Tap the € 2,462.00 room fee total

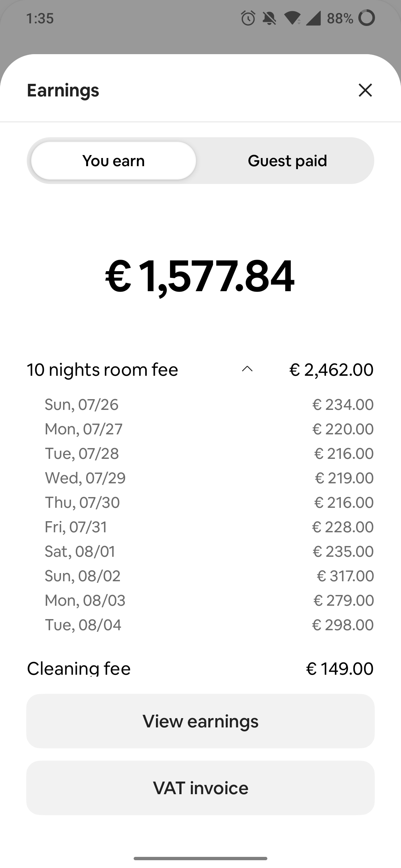tap(331, 369)
